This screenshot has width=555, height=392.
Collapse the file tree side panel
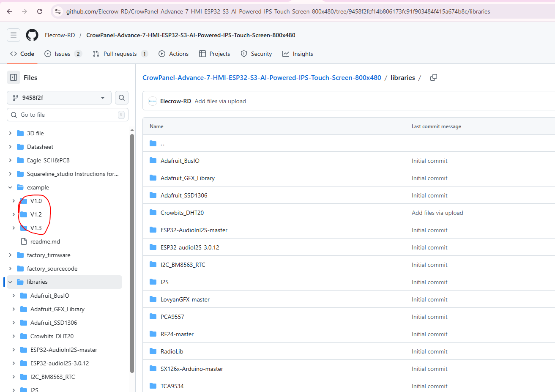click(x=14, y=77)
